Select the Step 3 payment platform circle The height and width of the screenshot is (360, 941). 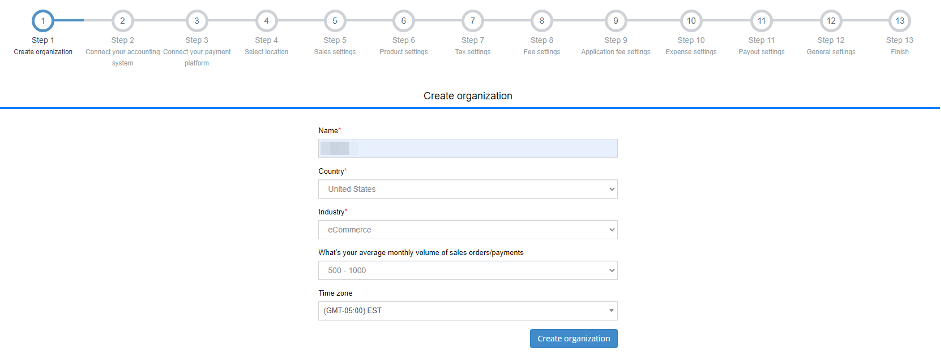[x=197, y=21]
